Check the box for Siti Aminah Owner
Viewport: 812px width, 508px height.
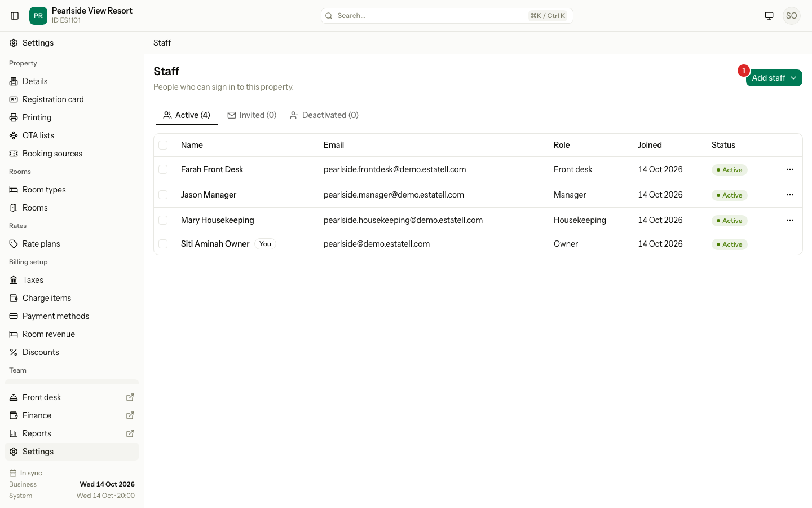point(163,244)
